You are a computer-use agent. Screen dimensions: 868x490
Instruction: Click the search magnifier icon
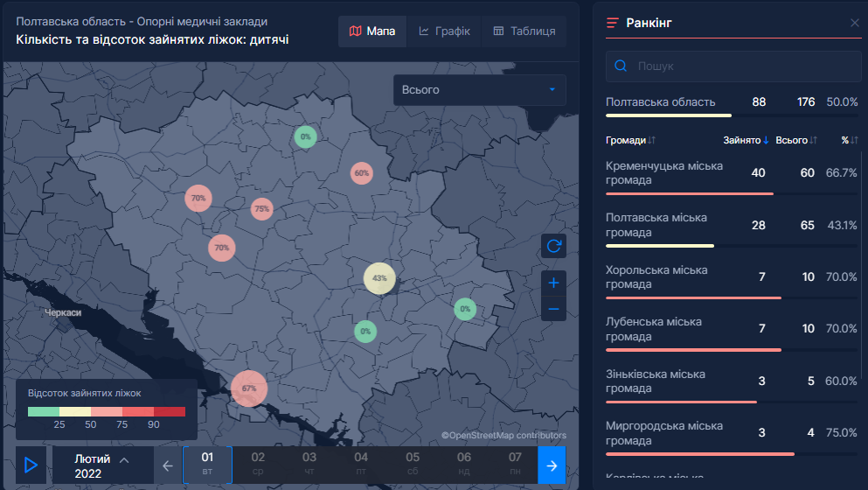coord(621,66)
